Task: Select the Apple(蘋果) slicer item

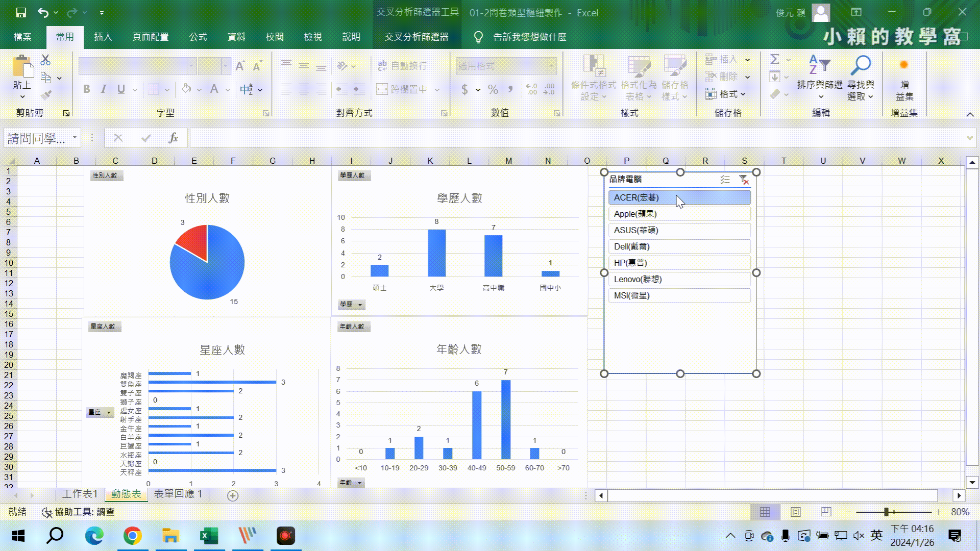Action: point(679,214)
